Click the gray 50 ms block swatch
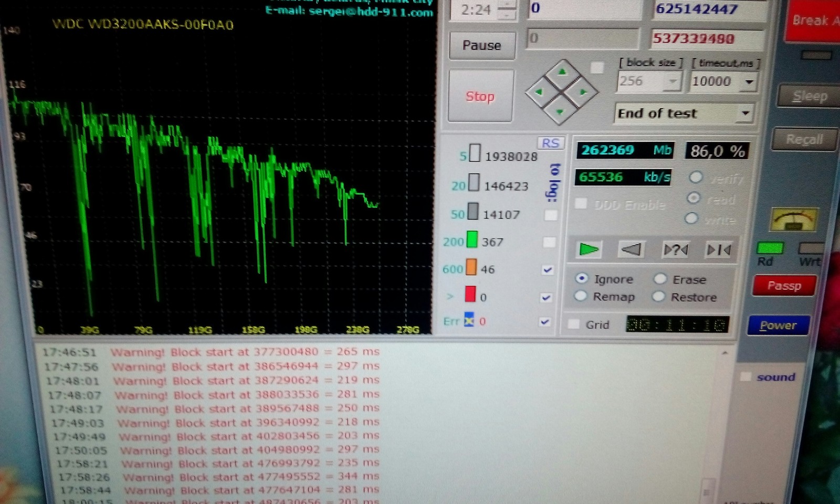The height and width of the screenshot is (504, 840). (x=472, y=211)
